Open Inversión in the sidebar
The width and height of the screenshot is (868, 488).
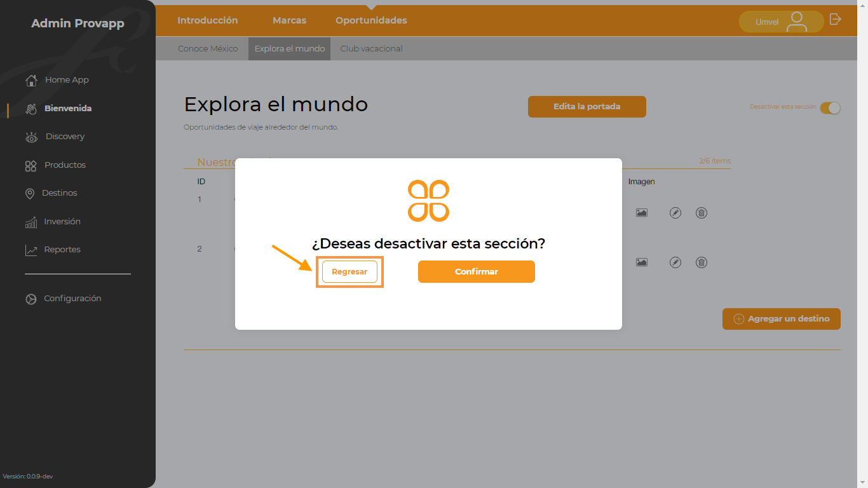pyautogui.click(x=62, y=222)
